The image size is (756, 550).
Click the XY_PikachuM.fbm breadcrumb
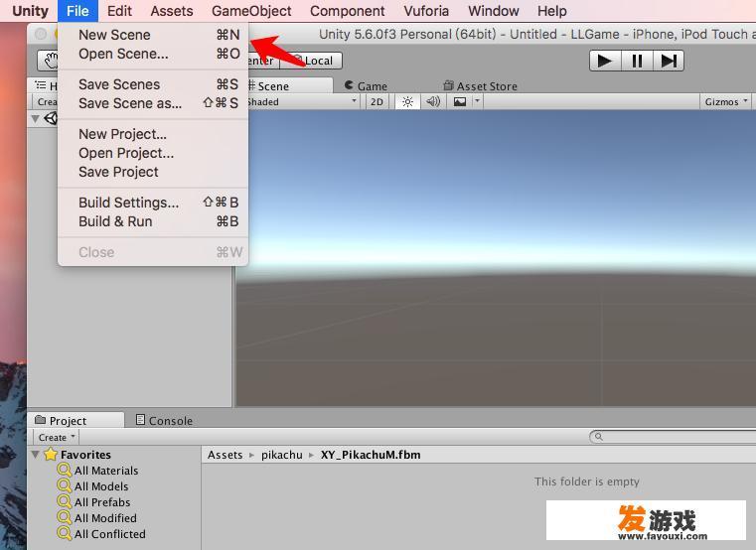[x=371, y=455]
